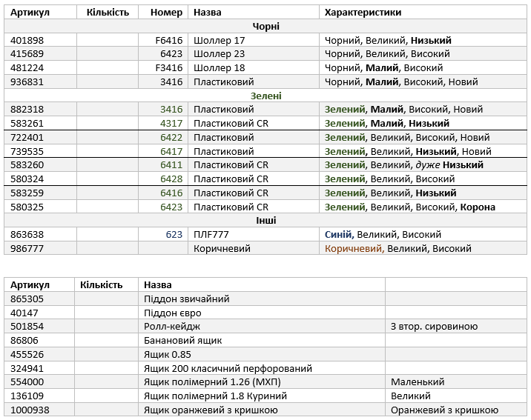531x420 pixels.
Task: Click the characteristics cell ending in Корона
Action: pyautogui.click(x=423, y=207)
